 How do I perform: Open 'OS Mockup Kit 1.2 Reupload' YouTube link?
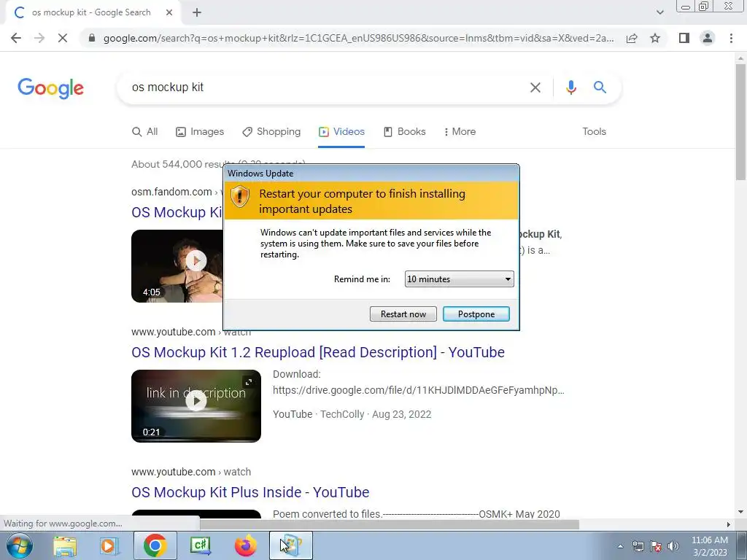coord(318,352)
